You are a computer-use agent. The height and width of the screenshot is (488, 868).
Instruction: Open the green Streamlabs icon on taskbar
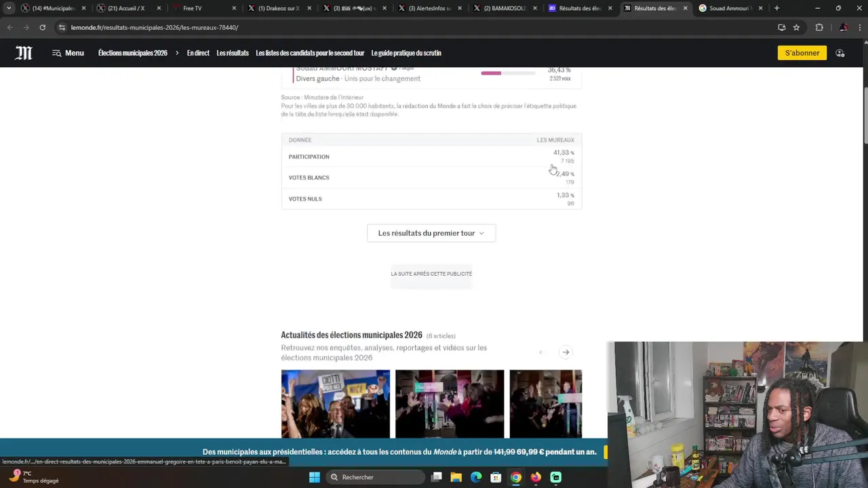pyautogui.click(x=556, y=477)
